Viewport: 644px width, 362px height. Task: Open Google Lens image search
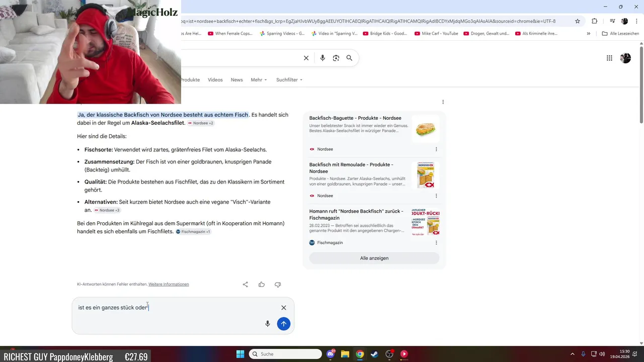(x=336, y=58)
